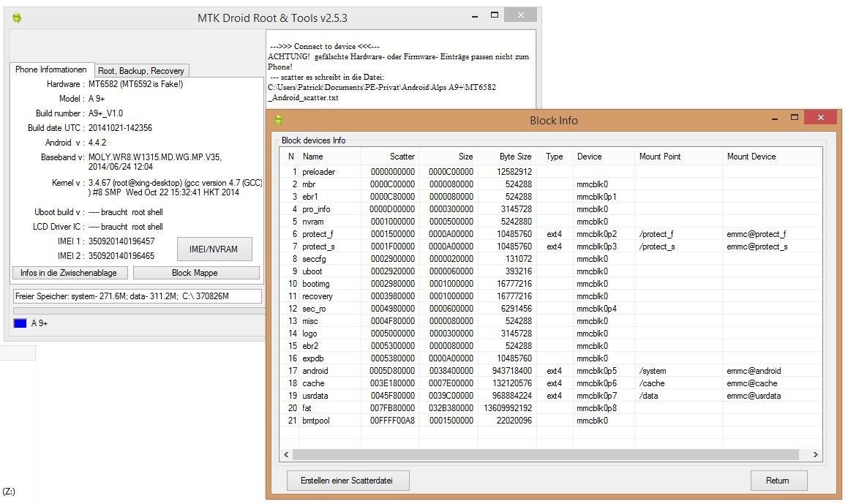Select the logo row

pos(551,334)
